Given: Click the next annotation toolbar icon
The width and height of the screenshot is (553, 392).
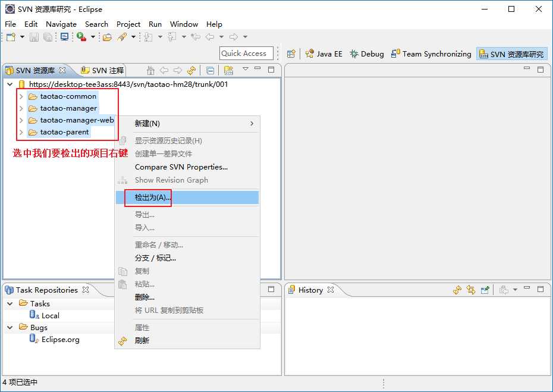Looking at the screenshot, I should (x=149, y=37).
